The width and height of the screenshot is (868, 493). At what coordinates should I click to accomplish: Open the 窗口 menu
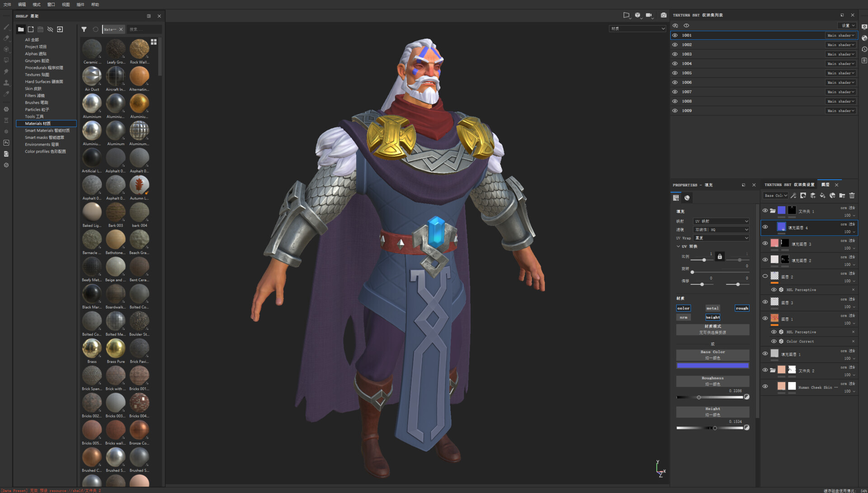[x=51, y=5]
